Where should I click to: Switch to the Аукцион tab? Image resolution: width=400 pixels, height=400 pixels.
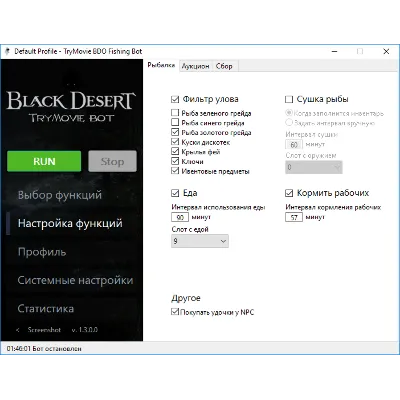tap(195, 66)
